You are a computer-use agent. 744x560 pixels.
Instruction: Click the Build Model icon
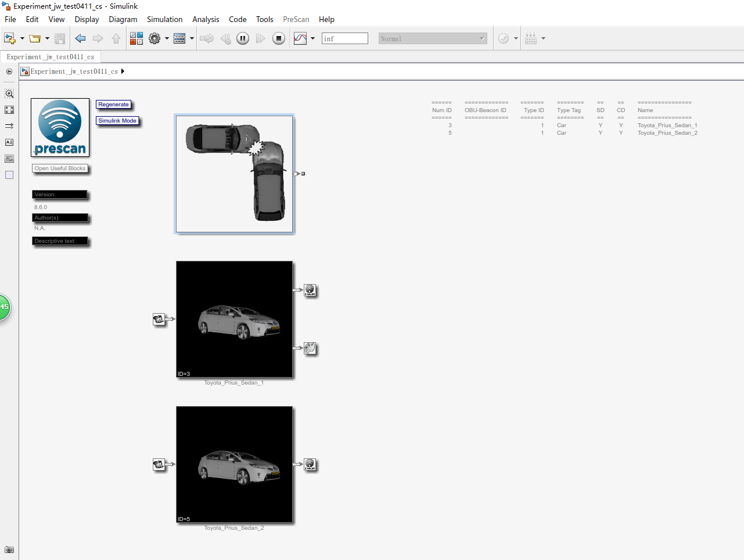[531, 39]
